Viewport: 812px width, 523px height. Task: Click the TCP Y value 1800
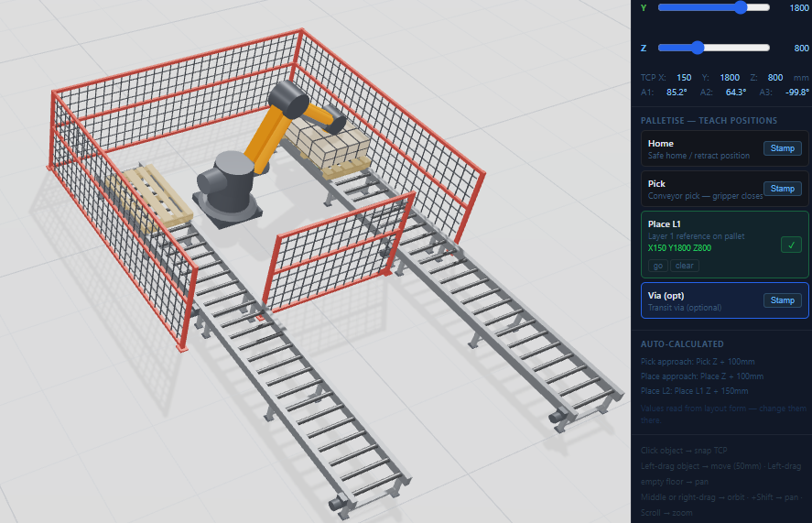point(729,77)
